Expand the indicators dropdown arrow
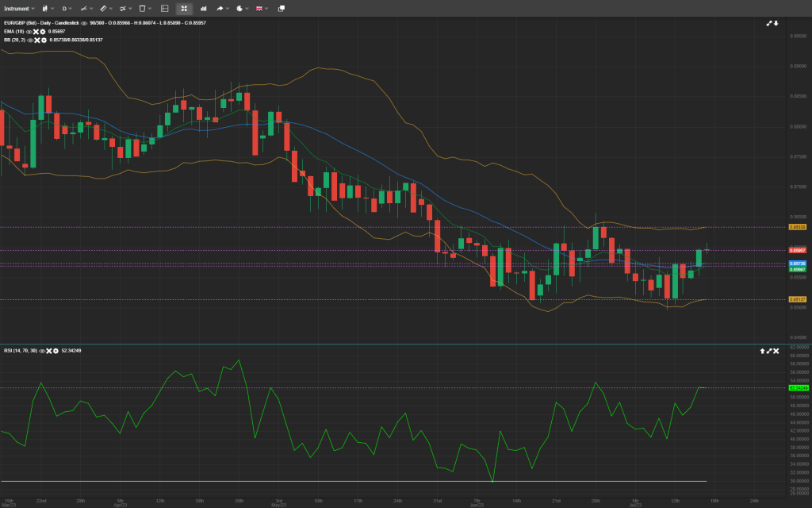The image size is (812, 508). [130, 9]
